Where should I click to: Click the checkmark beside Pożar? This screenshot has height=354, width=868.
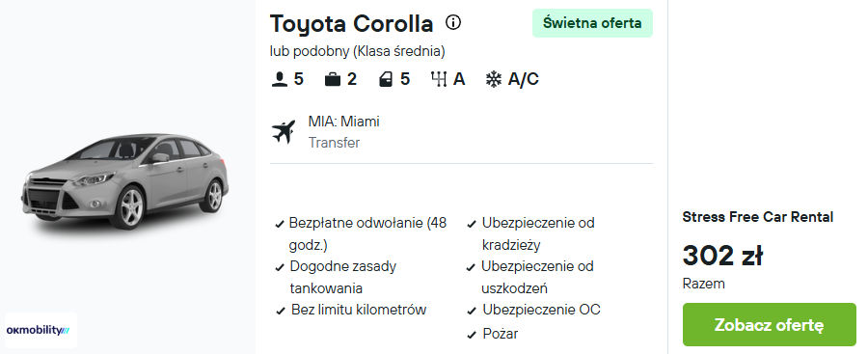[472, 335]
